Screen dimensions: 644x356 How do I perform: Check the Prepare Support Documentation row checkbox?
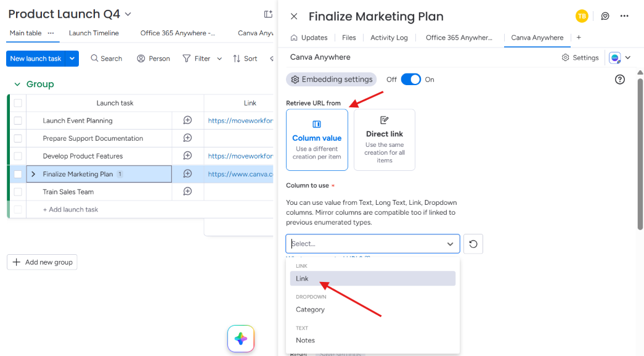point(18,138)
